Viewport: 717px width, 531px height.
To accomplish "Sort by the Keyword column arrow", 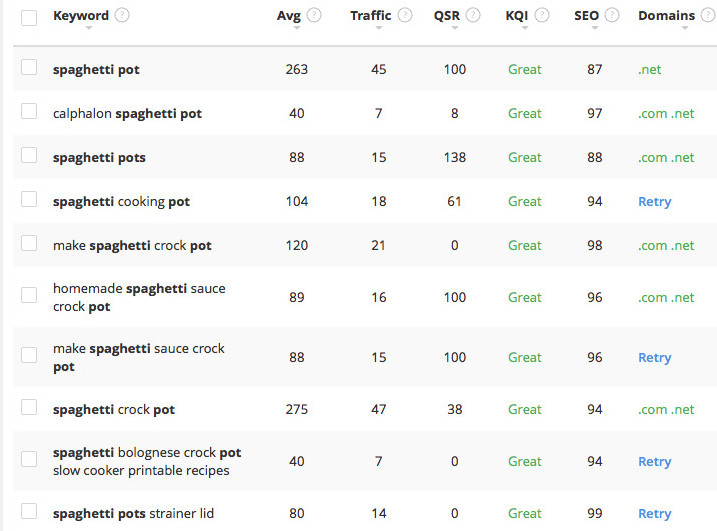I will click(89, 28).
